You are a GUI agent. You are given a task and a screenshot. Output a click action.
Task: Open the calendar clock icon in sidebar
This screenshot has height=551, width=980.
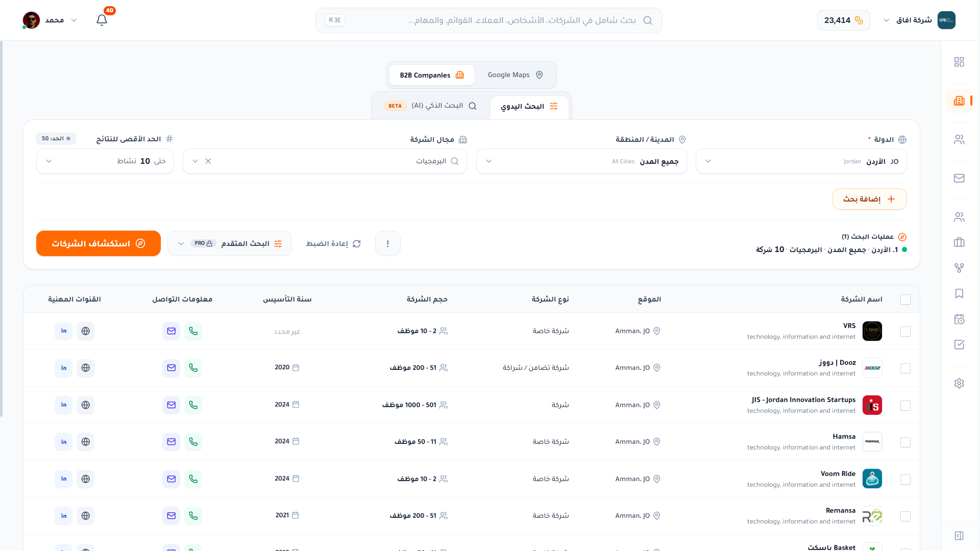(959, 319)
